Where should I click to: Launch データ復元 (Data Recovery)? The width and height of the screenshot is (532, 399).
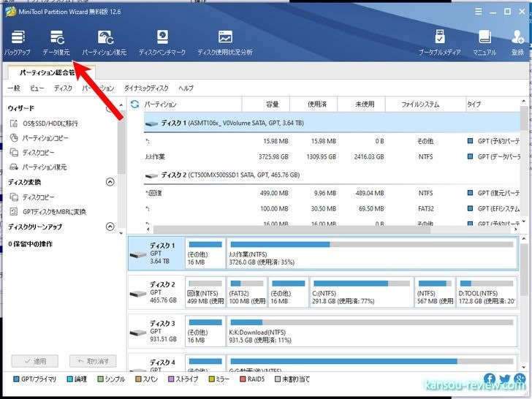click(x=56, y=42)
